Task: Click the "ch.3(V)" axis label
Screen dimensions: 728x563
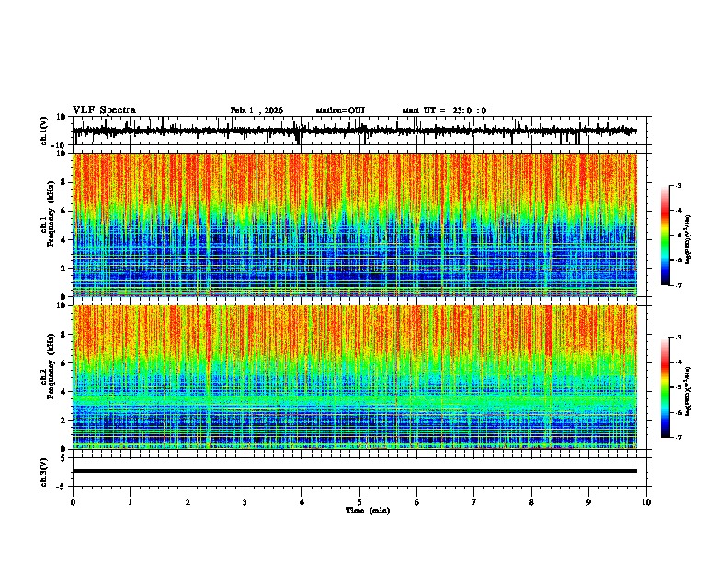Action: point(44,472)
